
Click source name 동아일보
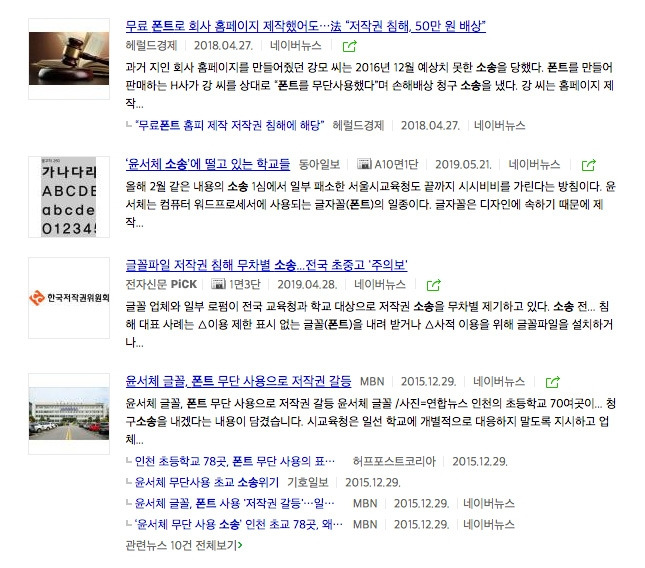[319, 165]
